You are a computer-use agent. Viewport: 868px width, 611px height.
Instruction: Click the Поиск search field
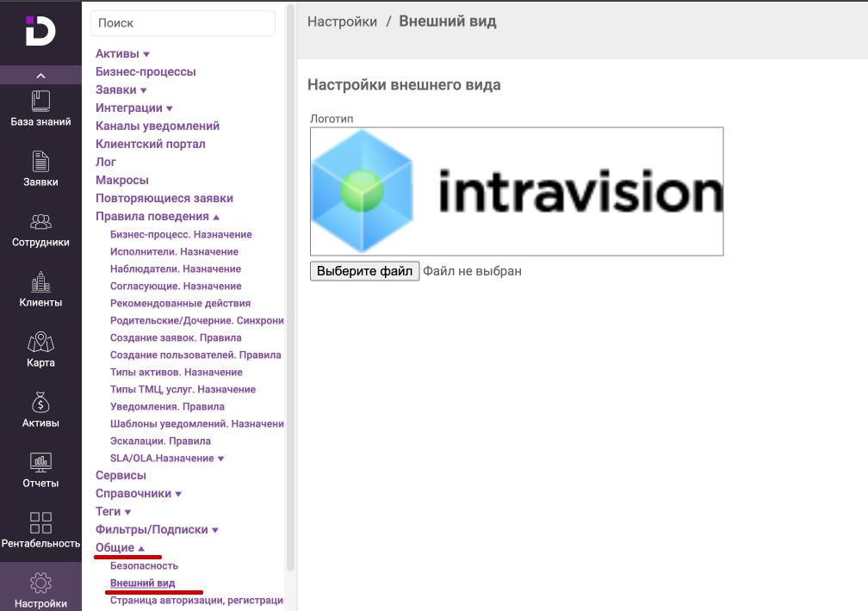tap(183, 23)
